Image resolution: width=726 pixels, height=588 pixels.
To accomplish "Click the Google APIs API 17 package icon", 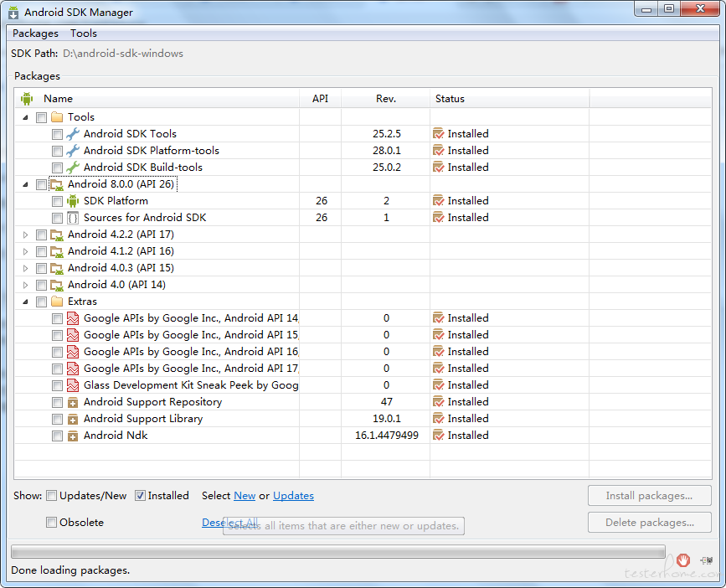I will [73, 369].
